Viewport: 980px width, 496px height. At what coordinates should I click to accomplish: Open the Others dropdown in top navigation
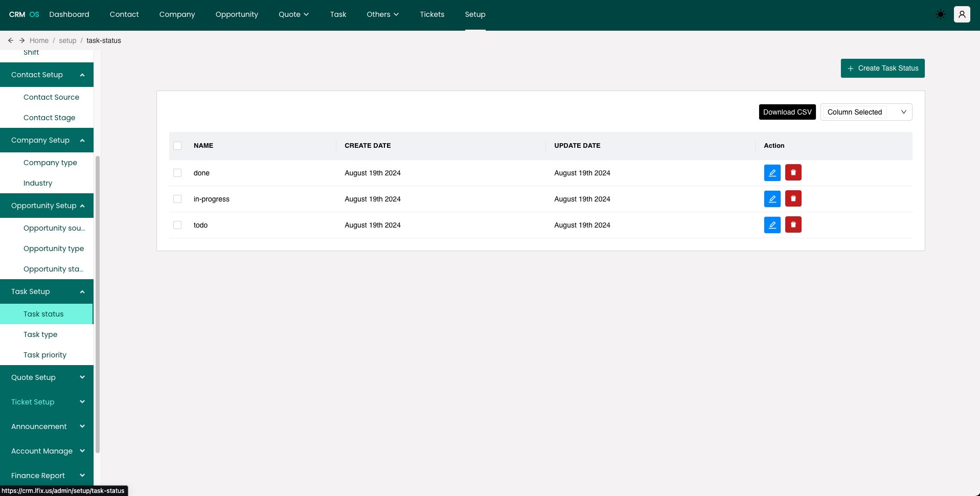[382, 14]
